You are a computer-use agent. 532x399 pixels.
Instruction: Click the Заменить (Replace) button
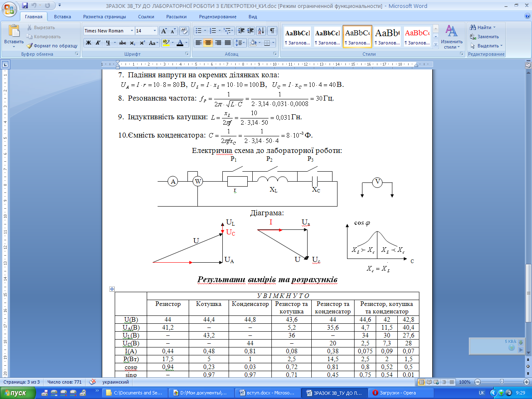[x=485, y=37]
